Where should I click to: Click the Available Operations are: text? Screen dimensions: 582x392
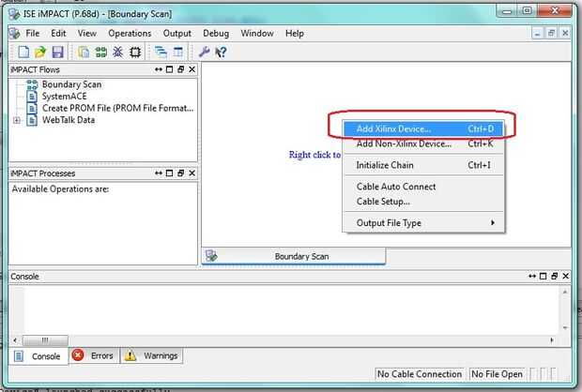point(60,189)
